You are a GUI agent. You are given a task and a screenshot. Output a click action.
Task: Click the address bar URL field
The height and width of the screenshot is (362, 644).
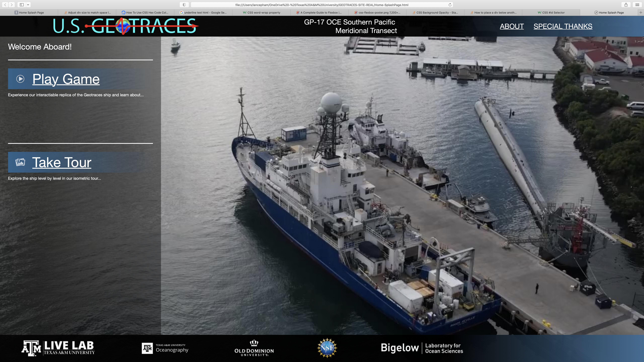click(x=321, y=5)
